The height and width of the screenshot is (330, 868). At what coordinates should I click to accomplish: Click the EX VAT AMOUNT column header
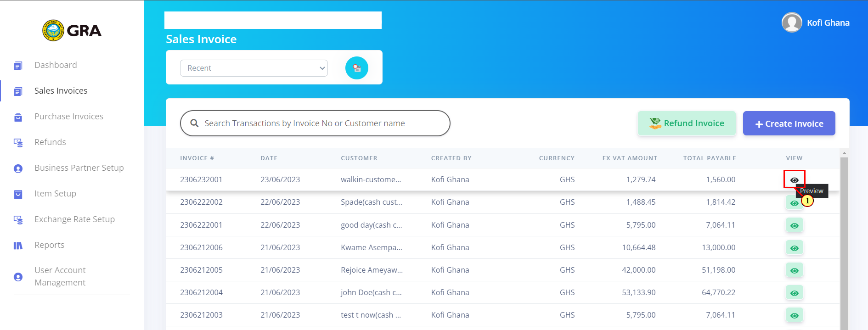pyautogui.click(x=630, y=158)
